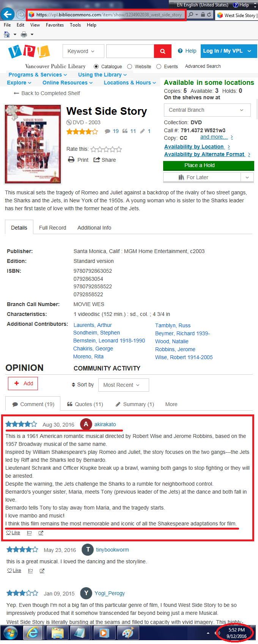Like tinybookworm's comment
The height and width of the screenshot is (644, 258).
[14, 571]
